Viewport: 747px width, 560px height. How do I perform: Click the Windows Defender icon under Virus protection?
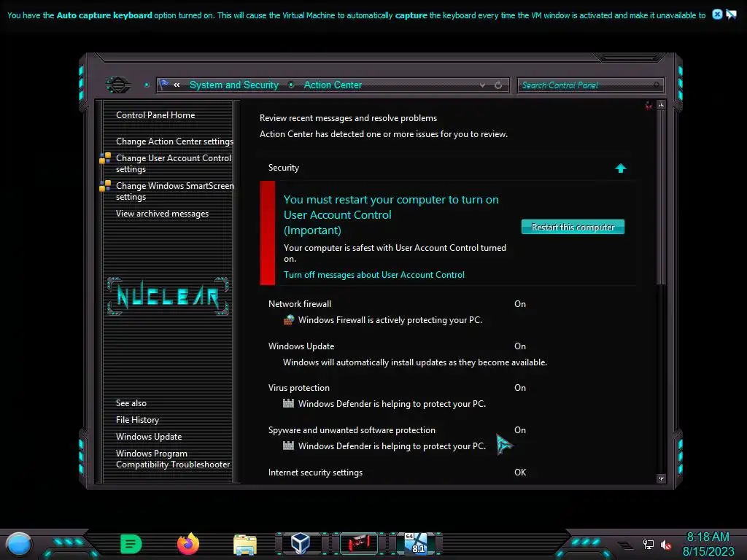point(288,404)
